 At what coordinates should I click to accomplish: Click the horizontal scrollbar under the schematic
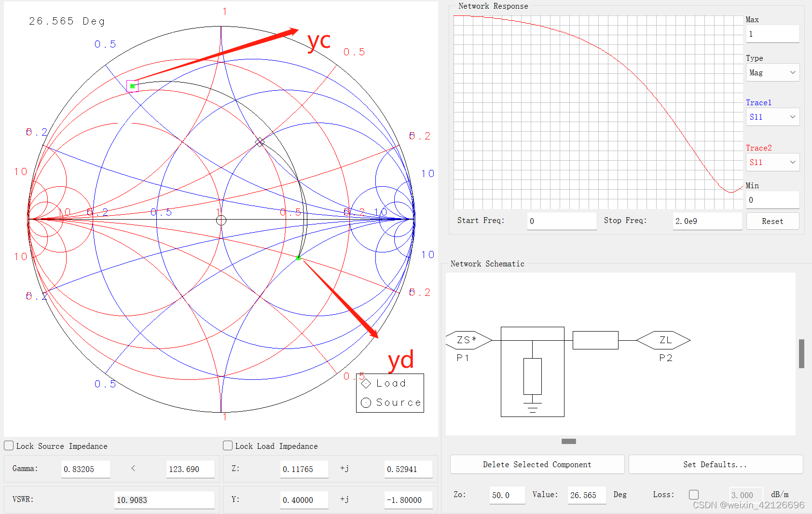click(569, 441)
